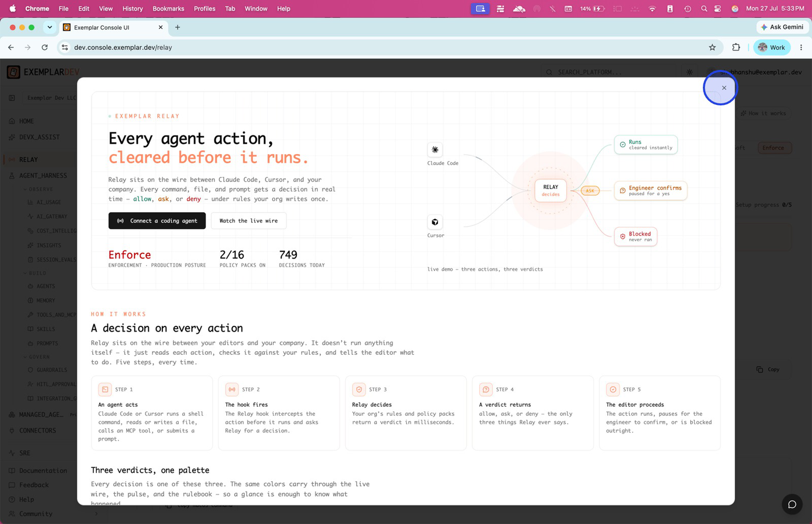Open DEVX_ASSIST in the sidebar
Screen dimensions: 812x524
point(38,137)
